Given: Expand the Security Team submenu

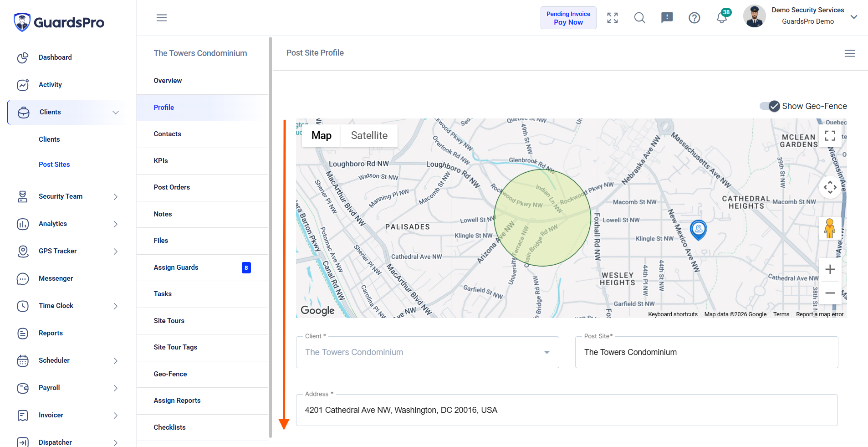Looking at the screenshot, I should click(x=116, y=197).
